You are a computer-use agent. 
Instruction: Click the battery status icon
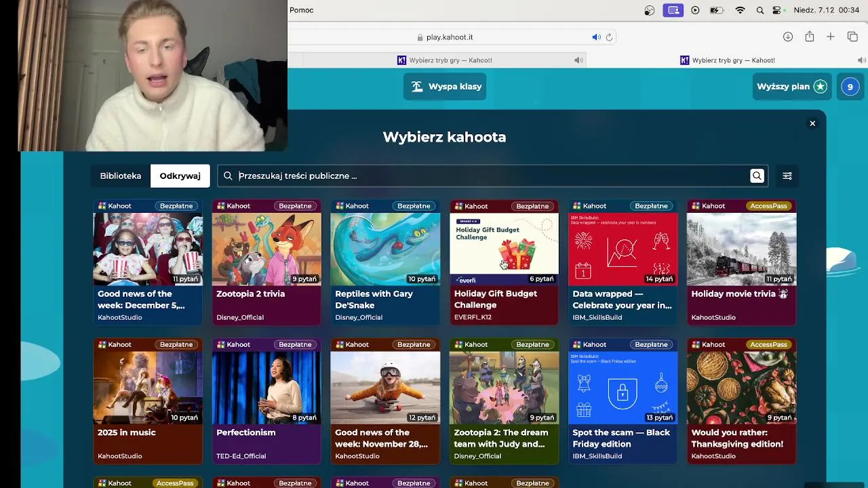pos(717,10)
